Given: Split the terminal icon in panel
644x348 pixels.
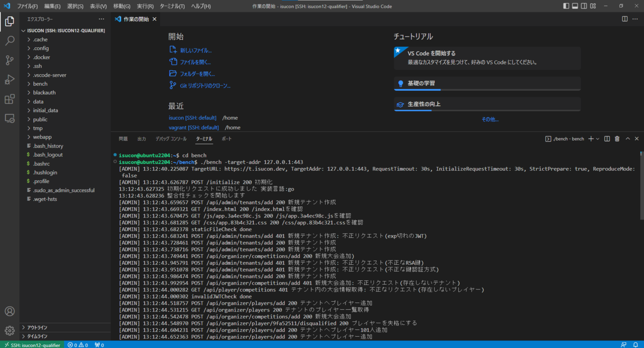Looking at the screenshot, I should [607, 139].
